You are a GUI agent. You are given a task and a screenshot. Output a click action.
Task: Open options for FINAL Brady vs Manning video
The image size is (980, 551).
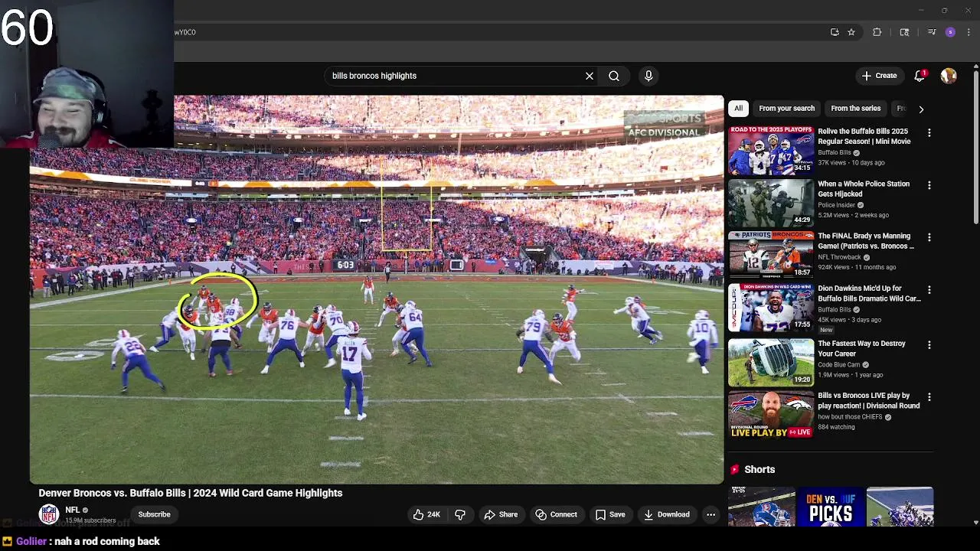pos(929,237)
